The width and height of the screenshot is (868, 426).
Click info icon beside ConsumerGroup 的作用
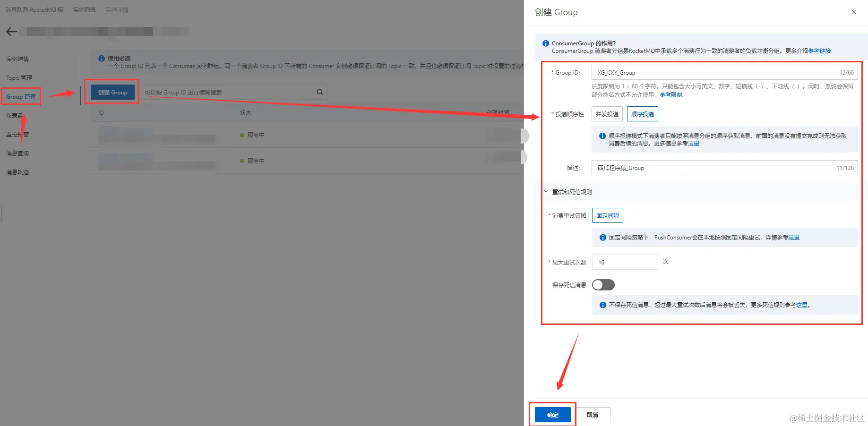point(546,43)
